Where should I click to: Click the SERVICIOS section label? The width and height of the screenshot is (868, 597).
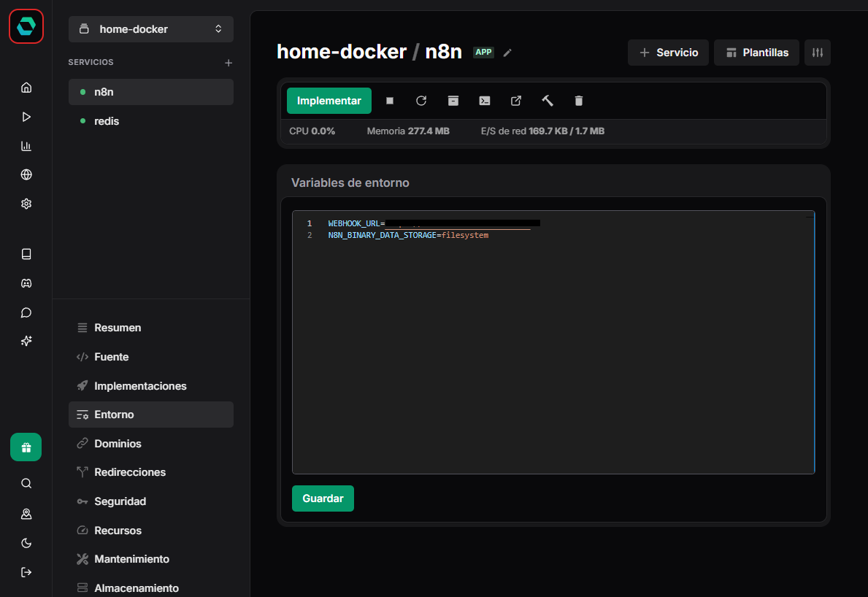pos(91,63)
